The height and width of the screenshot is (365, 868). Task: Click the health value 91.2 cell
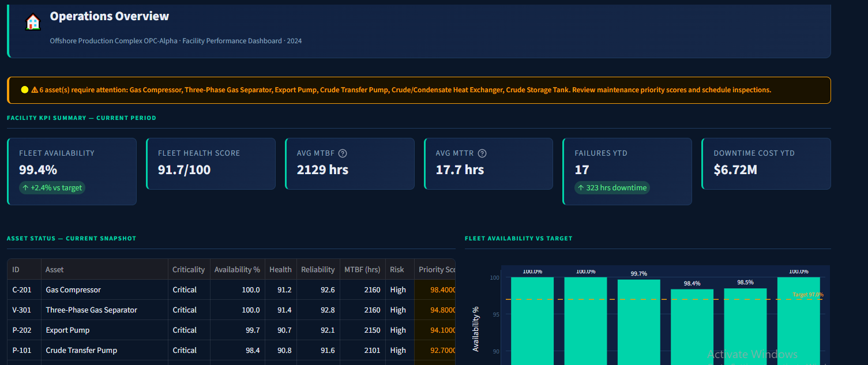point(281,289)
